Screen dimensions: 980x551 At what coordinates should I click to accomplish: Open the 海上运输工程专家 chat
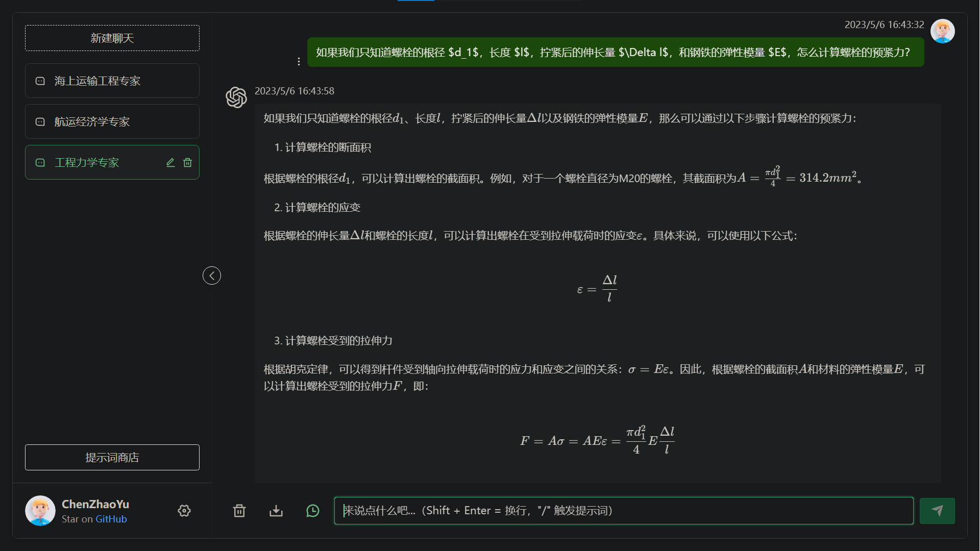click(x=112, y=81)
